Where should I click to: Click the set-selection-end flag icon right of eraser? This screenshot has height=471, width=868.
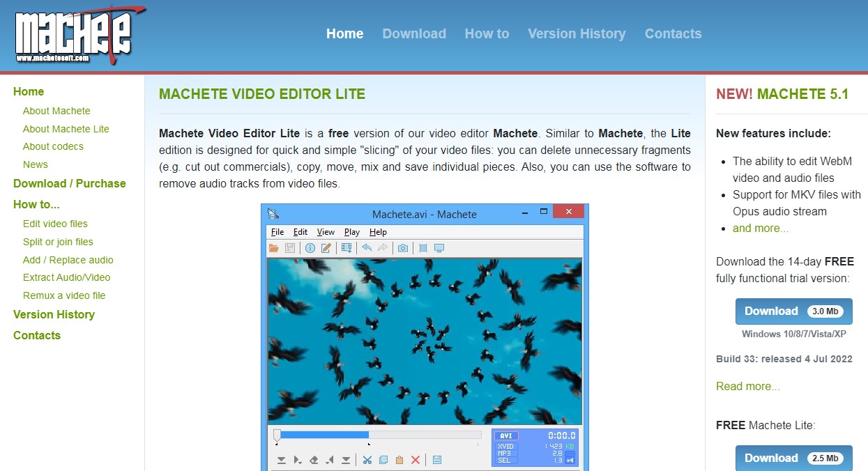pos(330,460)
